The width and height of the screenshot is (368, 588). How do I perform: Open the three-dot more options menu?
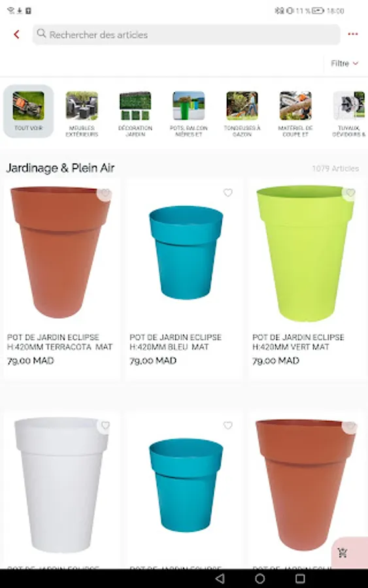352,34
